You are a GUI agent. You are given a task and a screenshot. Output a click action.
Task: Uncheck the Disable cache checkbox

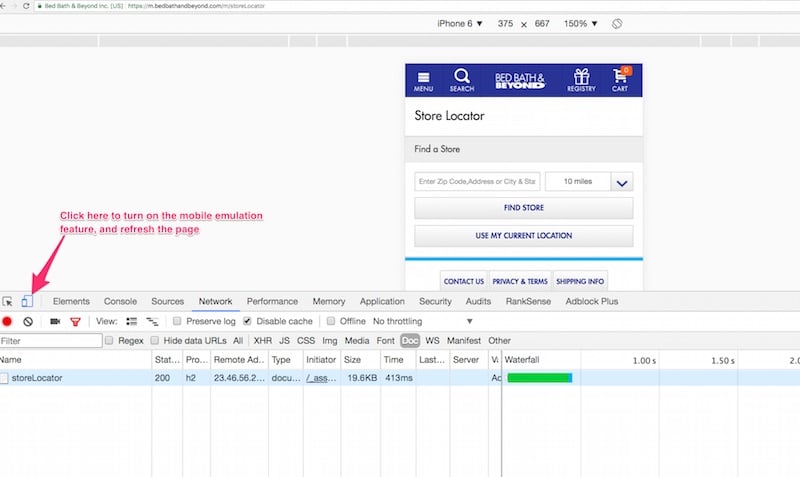coord(247,321)
